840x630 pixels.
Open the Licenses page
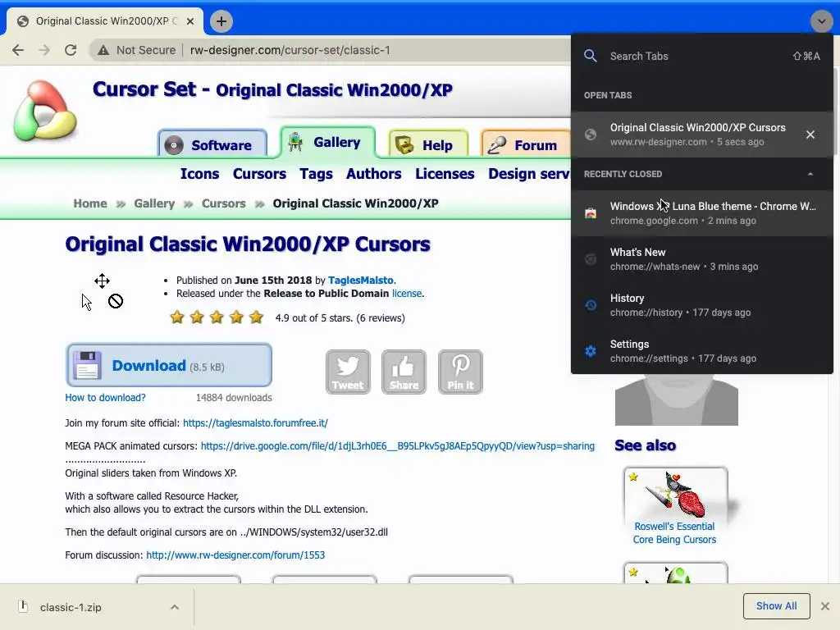click(445, 174)
